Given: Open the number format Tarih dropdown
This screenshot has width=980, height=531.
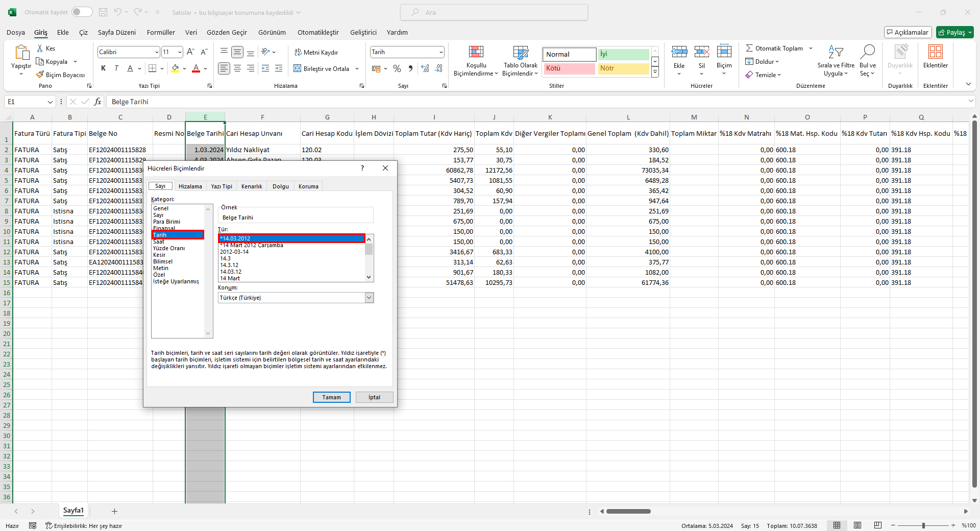Looking at the screenshot, I should [440, 52].
